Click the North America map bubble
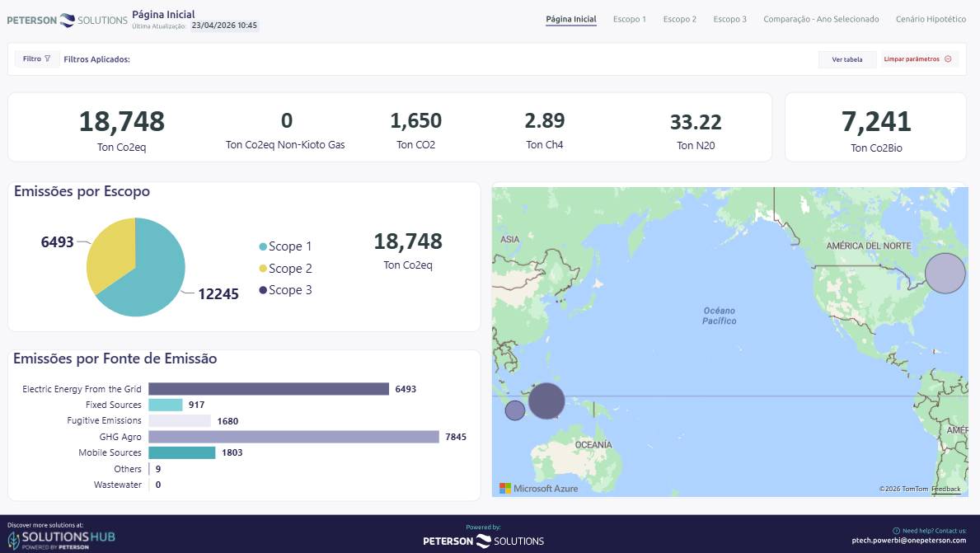The width and height of the screenshot is (980, 553). click(945, 273)
